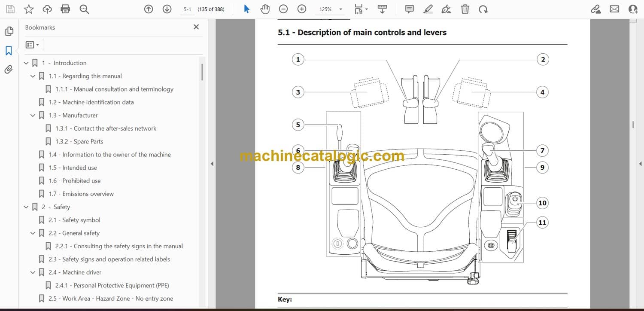Open the page fit options tool

(x=361, y=9)
